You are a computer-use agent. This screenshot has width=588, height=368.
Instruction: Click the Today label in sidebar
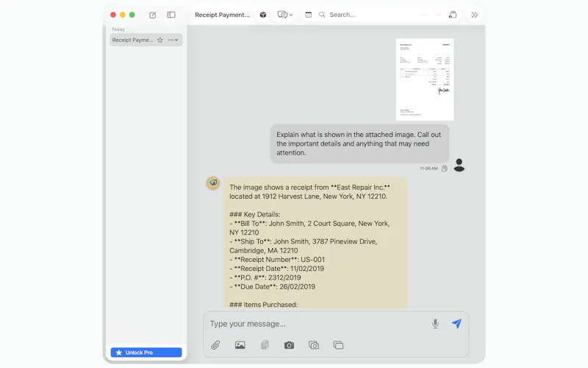[x=118, y=29]
